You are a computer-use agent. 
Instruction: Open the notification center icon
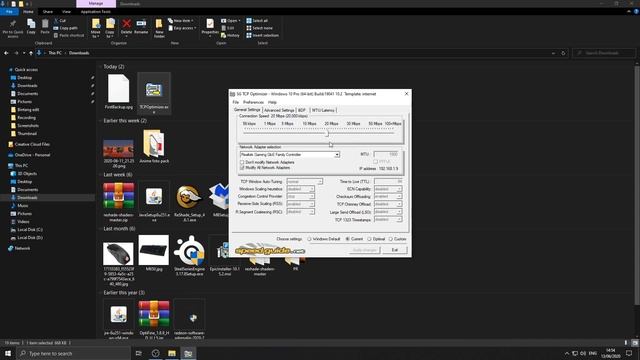(629, 353)
